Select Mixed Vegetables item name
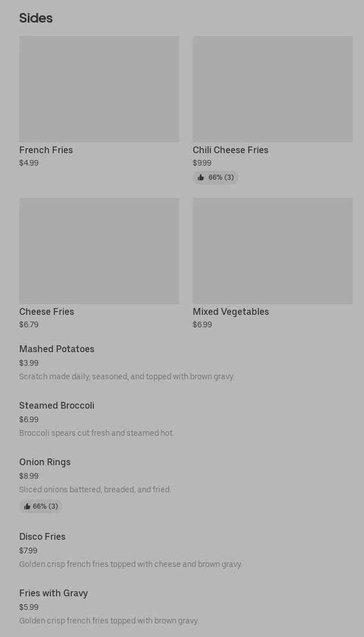The width and height of the screenshot is (364, 637). (231, 312)
